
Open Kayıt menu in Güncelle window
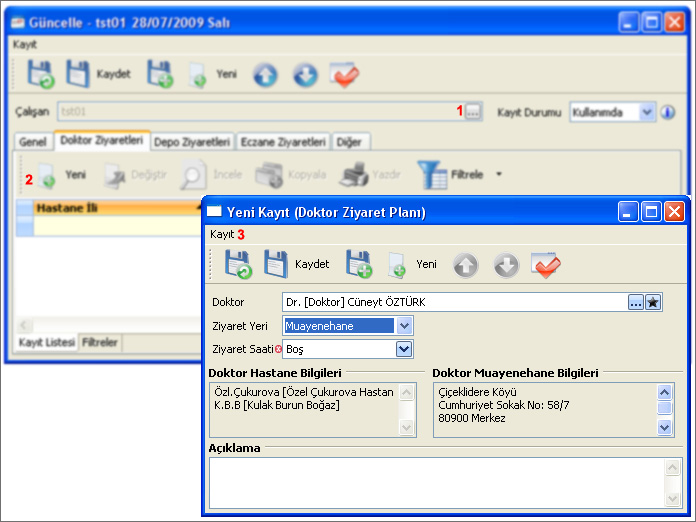[25, 44]
